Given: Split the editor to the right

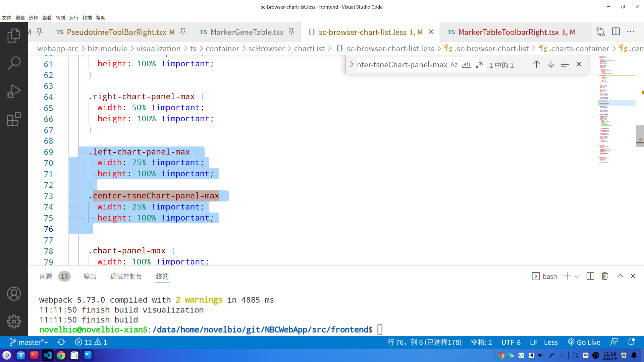Looking at the screenshot, I should click(x=616, y=32).
